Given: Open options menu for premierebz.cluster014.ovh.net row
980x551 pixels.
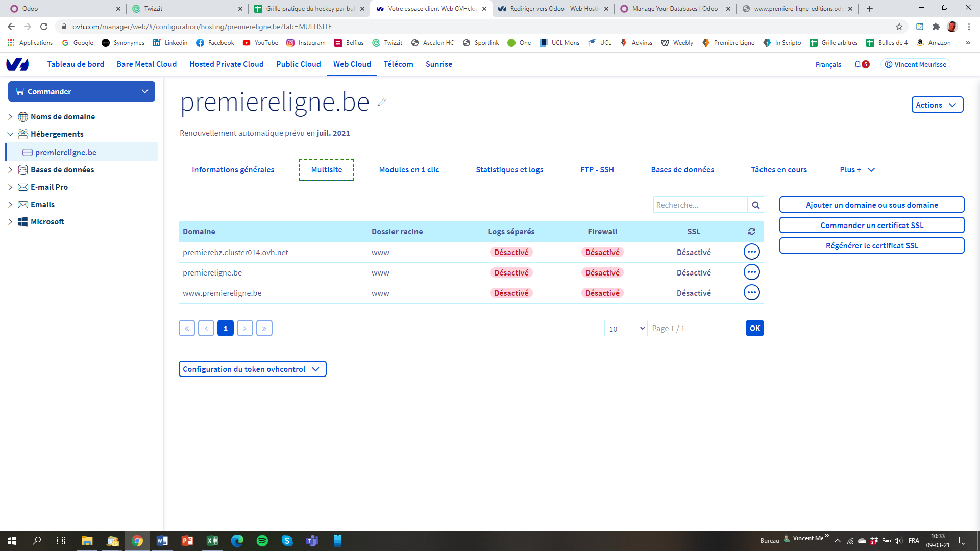Looking at the screenshot, I should point(751,252).
